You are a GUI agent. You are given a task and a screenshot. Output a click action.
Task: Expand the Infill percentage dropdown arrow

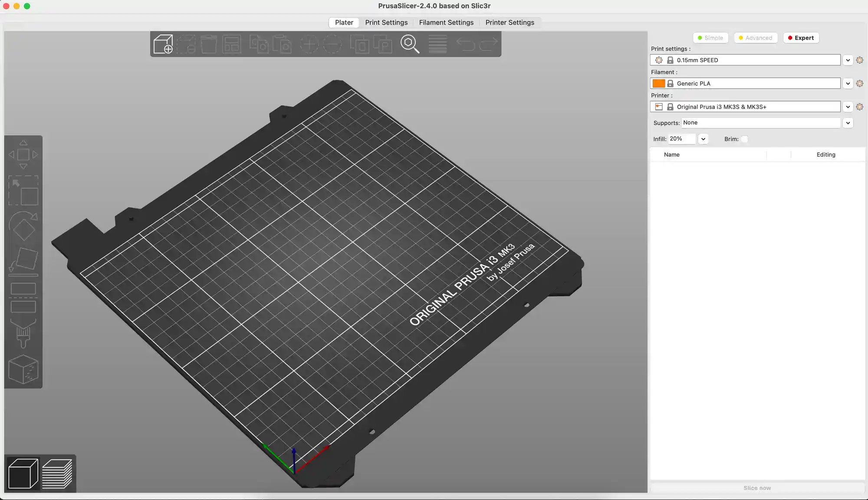[x=703, y=139]
